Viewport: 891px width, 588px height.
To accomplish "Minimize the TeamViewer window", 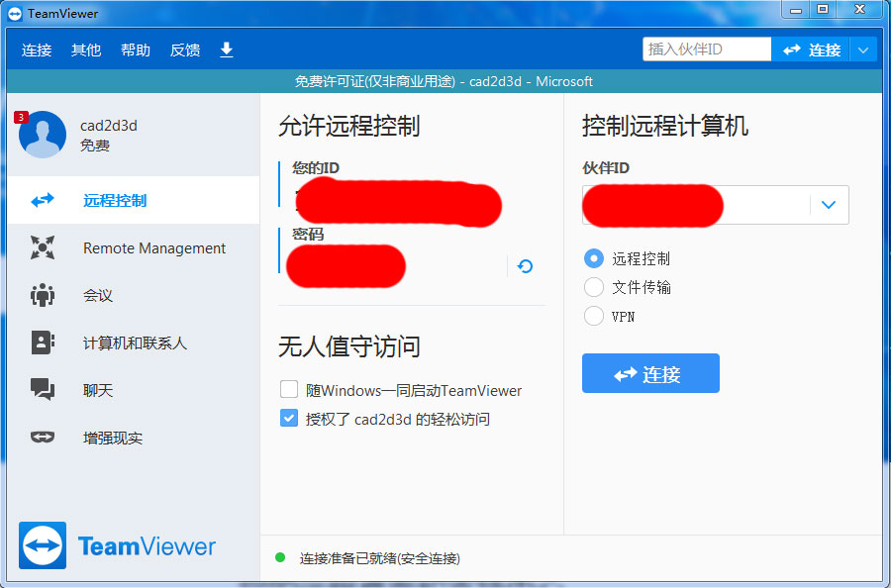I will (796, 10).
